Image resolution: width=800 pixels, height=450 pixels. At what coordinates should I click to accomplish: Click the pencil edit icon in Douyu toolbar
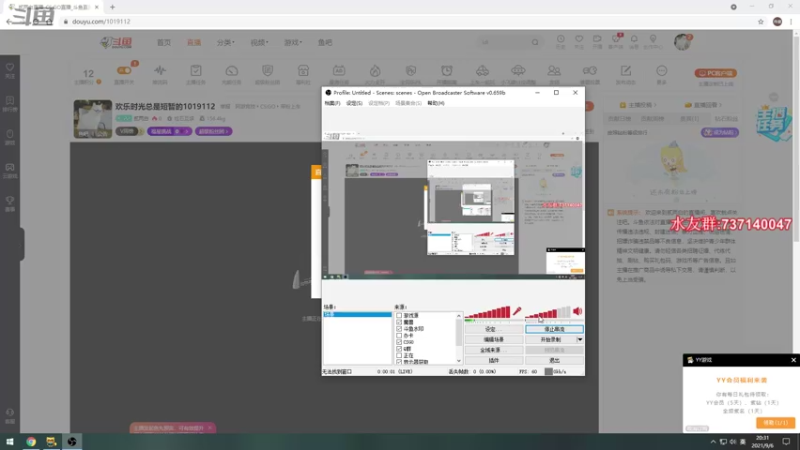click(x=626, y=70)
